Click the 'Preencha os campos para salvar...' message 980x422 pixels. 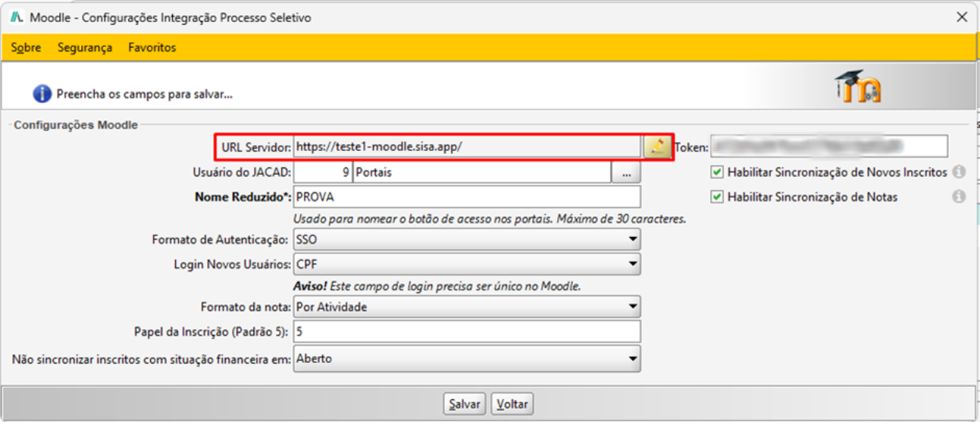click(144, 95)
